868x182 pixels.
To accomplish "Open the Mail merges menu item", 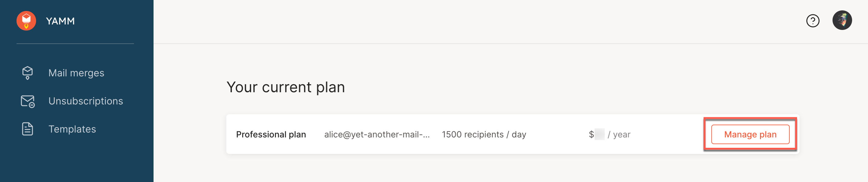I will click(76, 73).
